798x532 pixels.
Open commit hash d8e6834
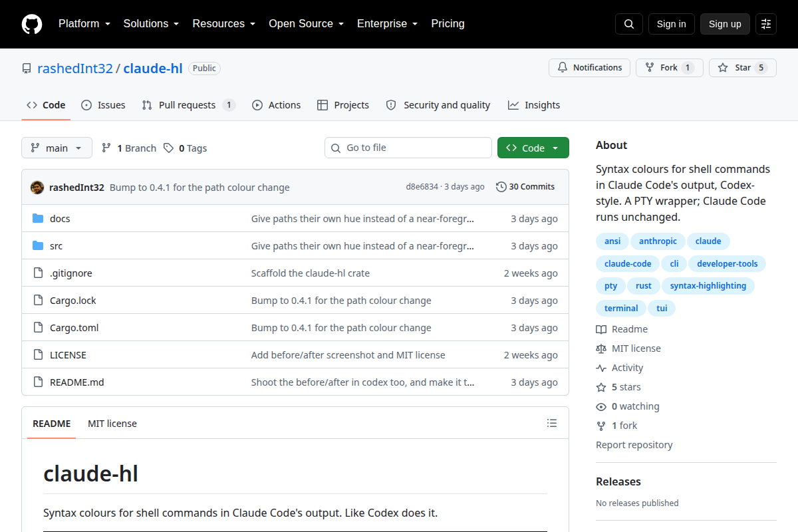422,187
